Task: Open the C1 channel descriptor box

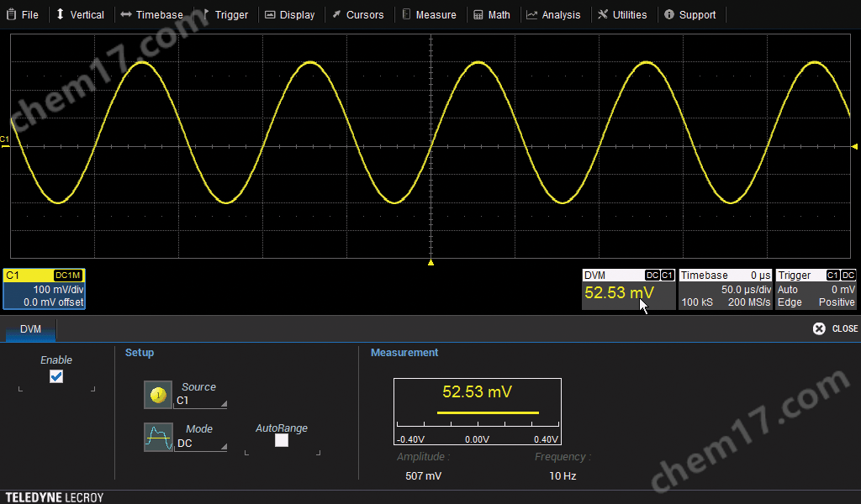Action: point(44,289)
